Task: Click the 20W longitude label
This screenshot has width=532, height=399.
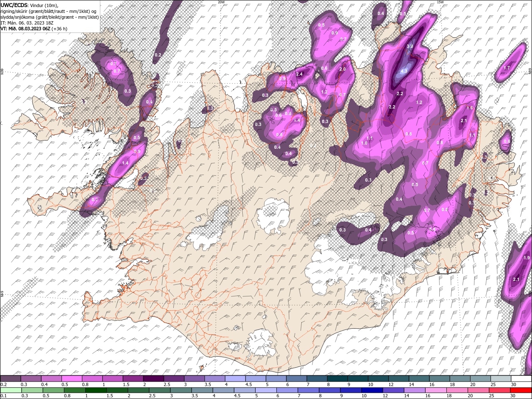Action: (x=221, y=2)
